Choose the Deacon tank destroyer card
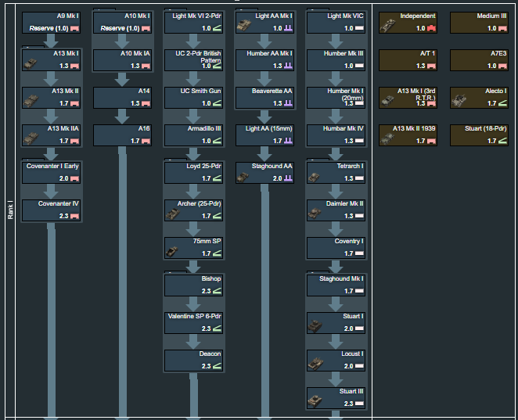 [x=193, y=360]
